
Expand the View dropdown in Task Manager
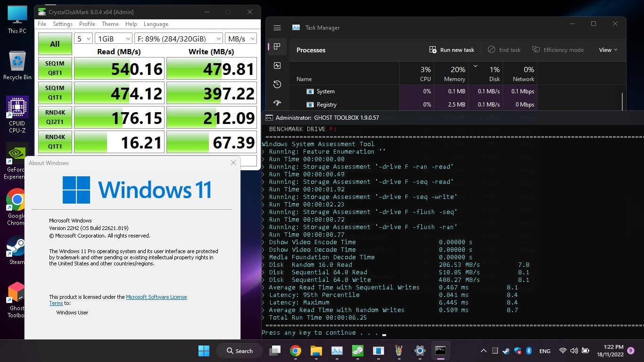(x=608, y=50)
